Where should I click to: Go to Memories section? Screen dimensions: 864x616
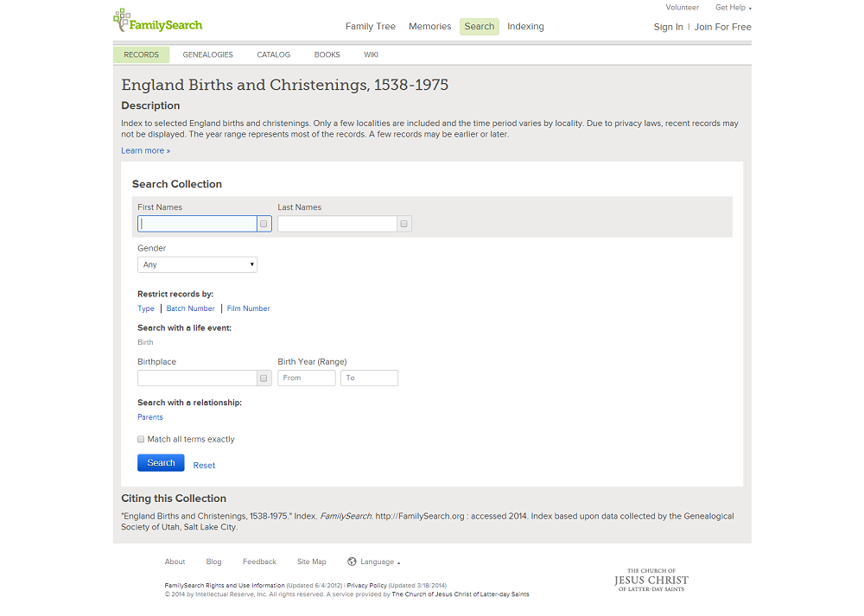(x=429, y=27)
